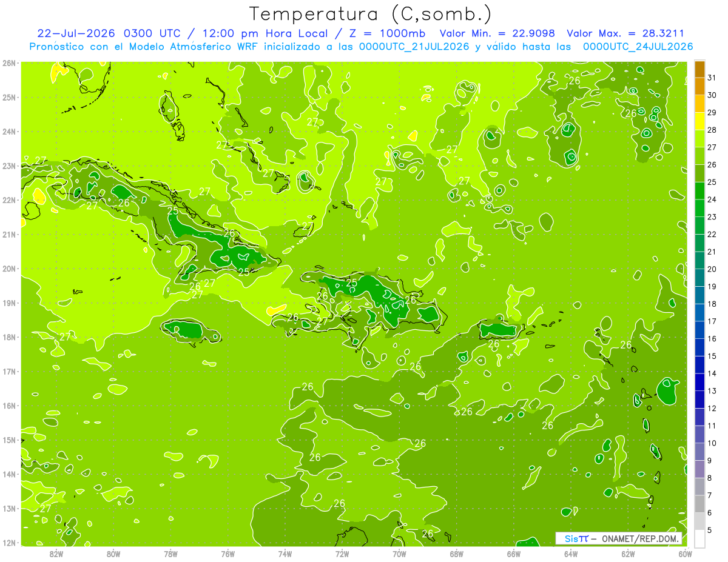The image size is (728, 562).
Task: Click the 62W longitude axis label
Action: [x=629, y=553]
